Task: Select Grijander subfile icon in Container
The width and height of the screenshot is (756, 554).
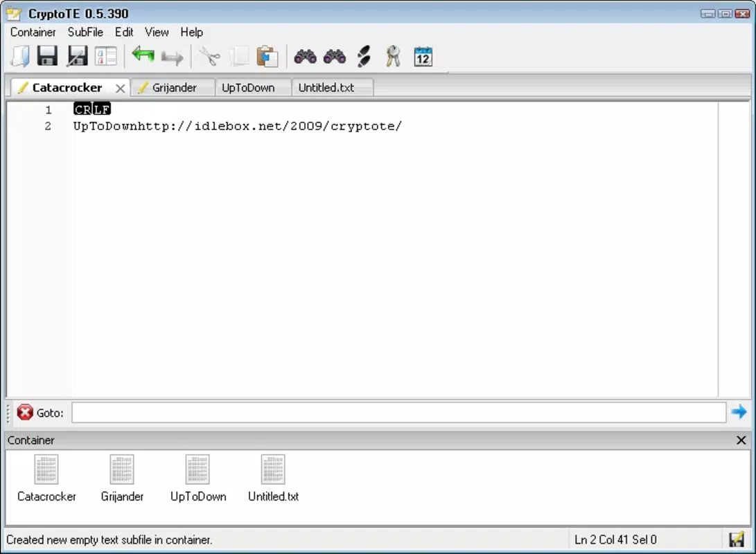Action: point(122,470)
